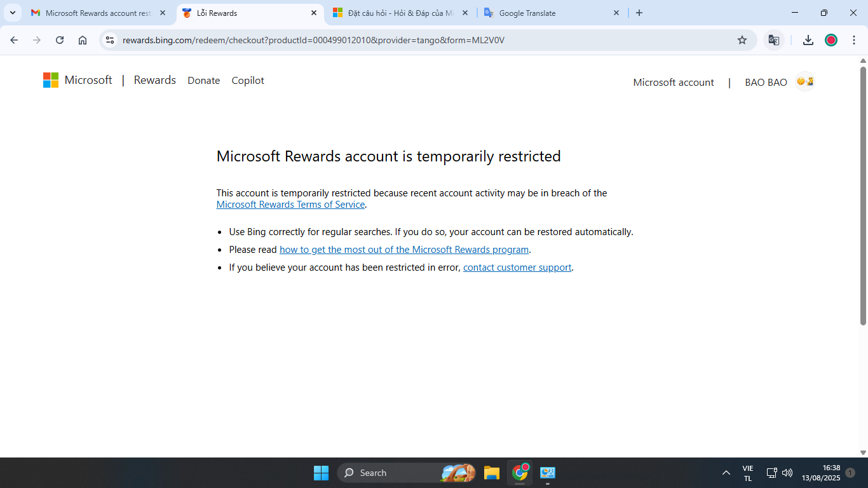Viewport: 868px width, 488px height.
Task: Open the Microsoft Rewards account profile picture
Action: point(804,81)
